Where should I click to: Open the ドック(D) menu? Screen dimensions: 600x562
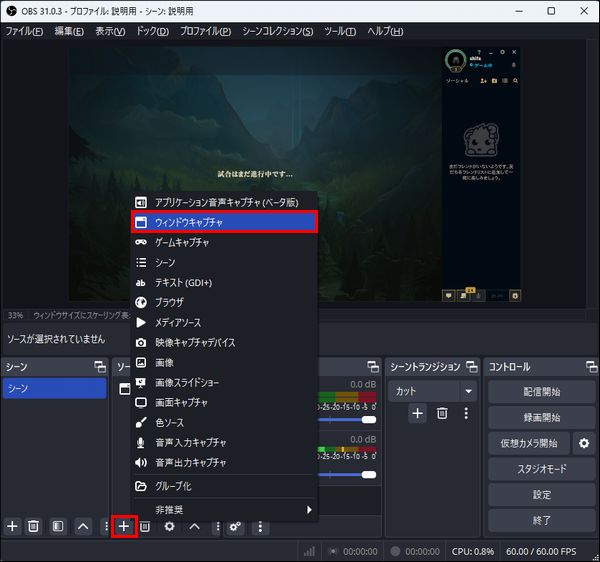tap(152, 31)
